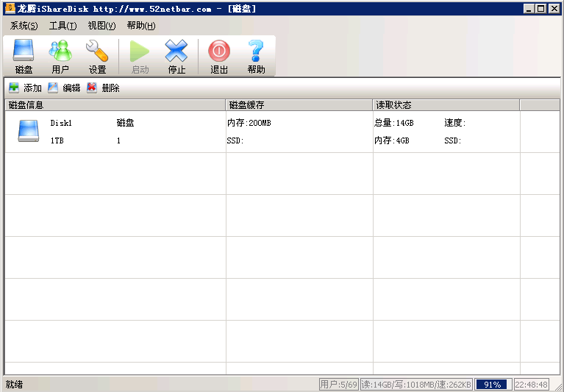This screenshot has height=392, width=564.
Task: Click the 退出 (Exit) power icon
Action: (x=219, y=57)
